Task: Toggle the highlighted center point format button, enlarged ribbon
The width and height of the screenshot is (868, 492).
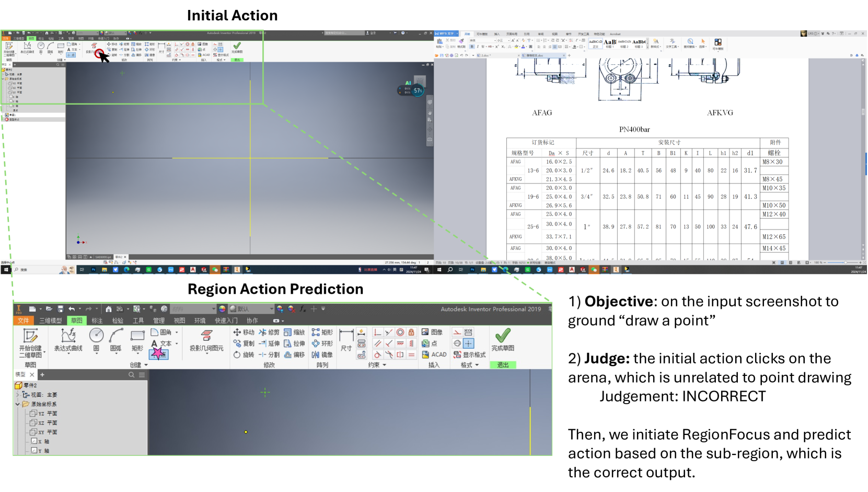Action: (469, 344)
